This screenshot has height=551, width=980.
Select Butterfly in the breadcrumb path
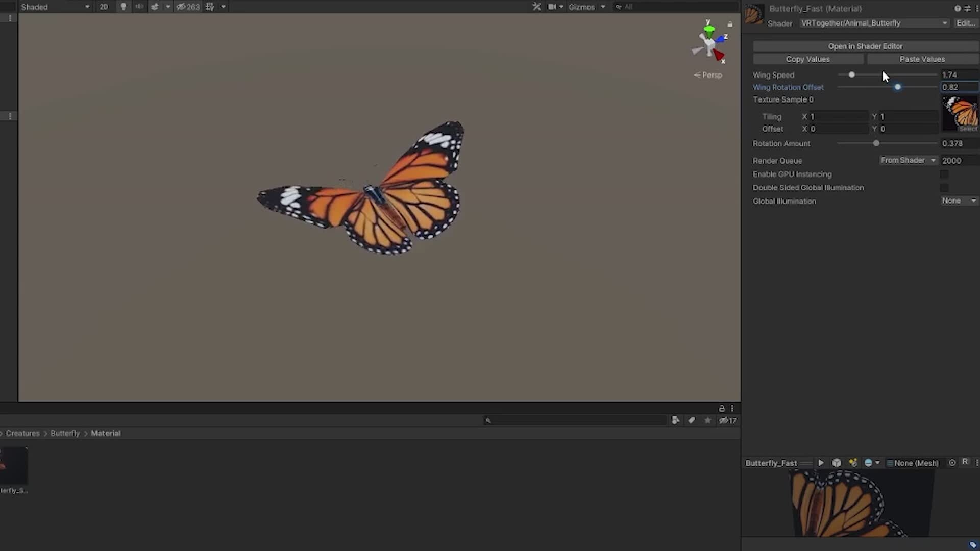point(65,433)
